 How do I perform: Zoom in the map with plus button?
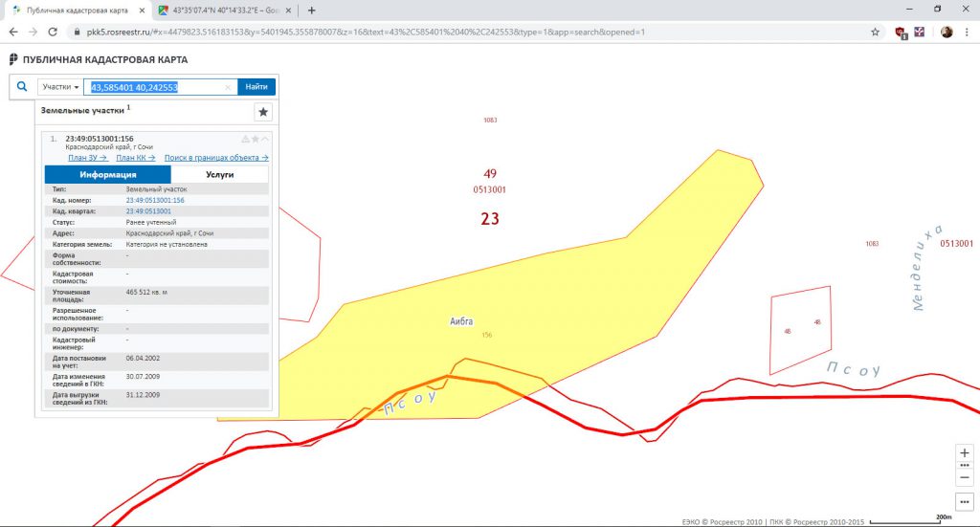point(965,452)
